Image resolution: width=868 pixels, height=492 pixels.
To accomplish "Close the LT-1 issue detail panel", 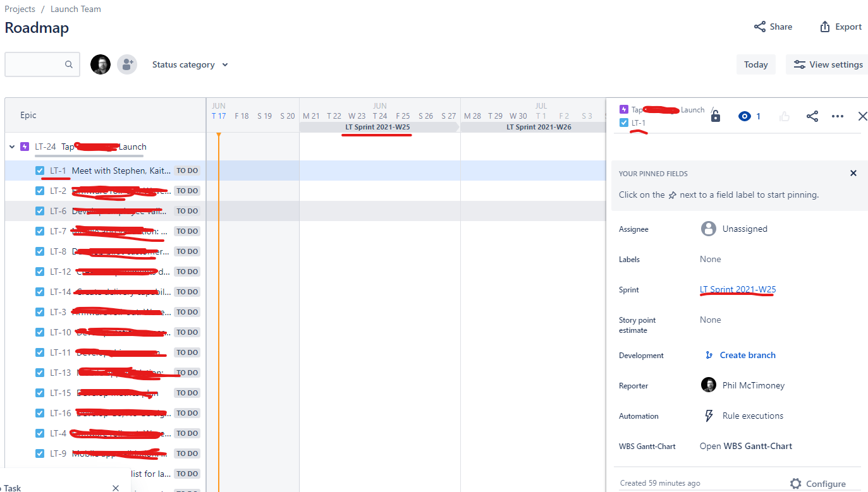I will click(x=862, y=116).
